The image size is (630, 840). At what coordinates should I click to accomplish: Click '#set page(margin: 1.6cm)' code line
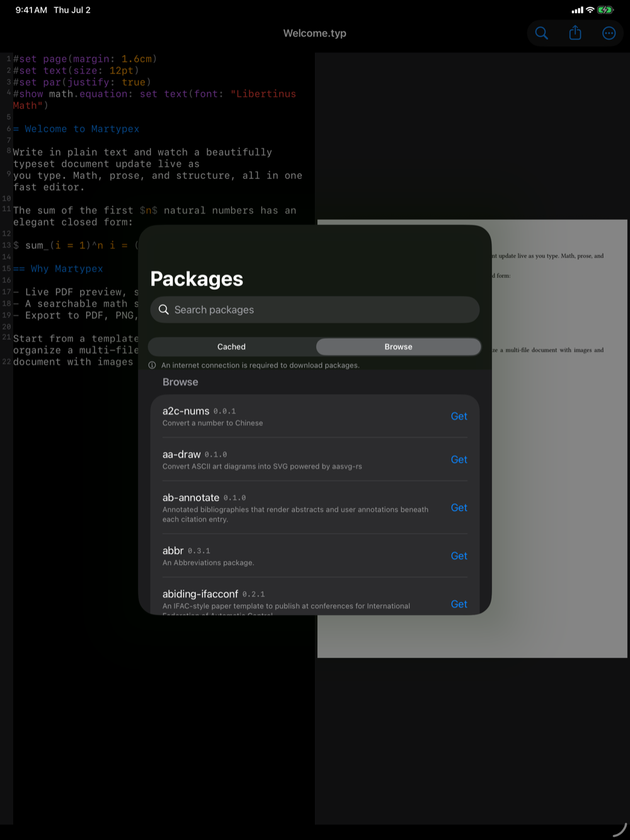[85, 59]
